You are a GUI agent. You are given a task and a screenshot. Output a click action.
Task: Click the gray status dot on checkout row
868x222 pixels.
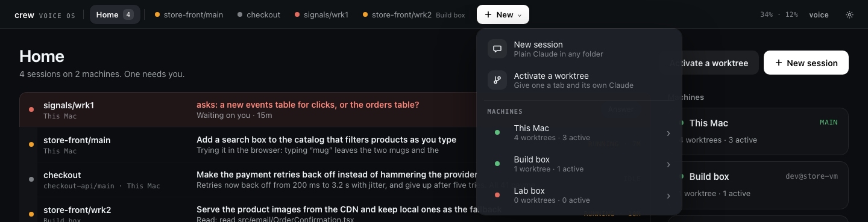pos(31,179)
